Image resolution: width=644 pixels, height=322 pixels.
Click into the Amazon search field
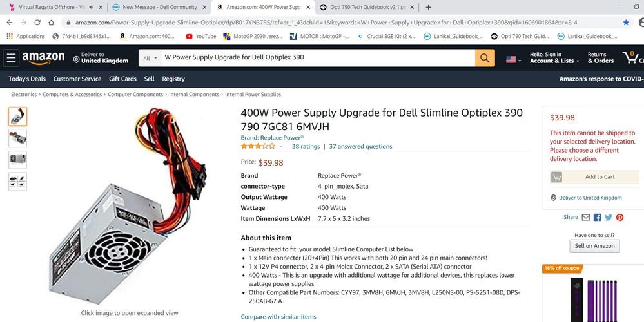click(316, 57)
